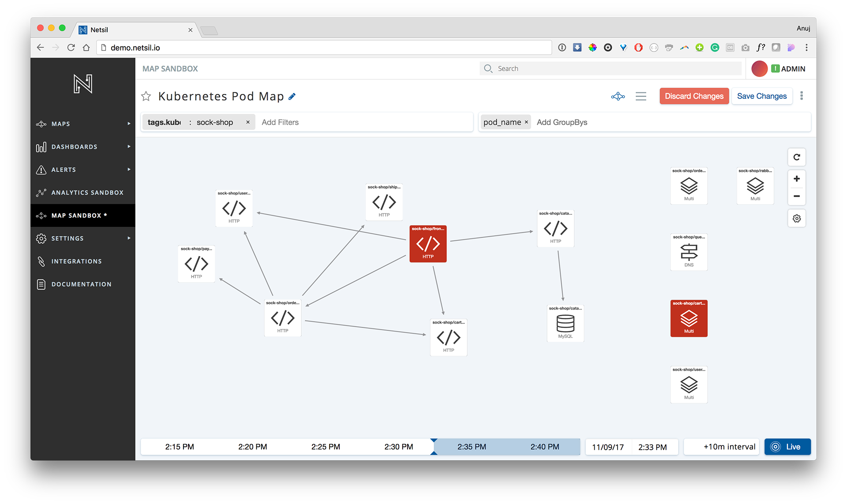Click the star favorite icon beside the map title

click(x=146, y=96)
